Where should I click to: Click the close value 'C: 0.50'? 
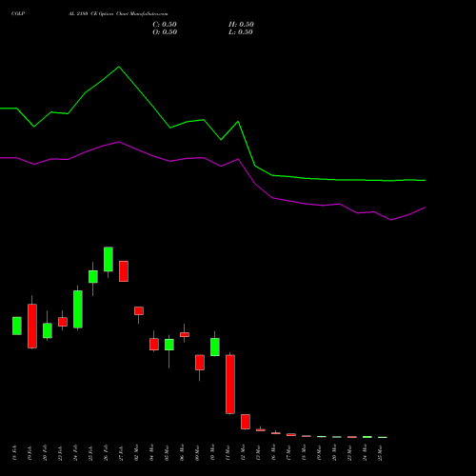tap(165, 25)
